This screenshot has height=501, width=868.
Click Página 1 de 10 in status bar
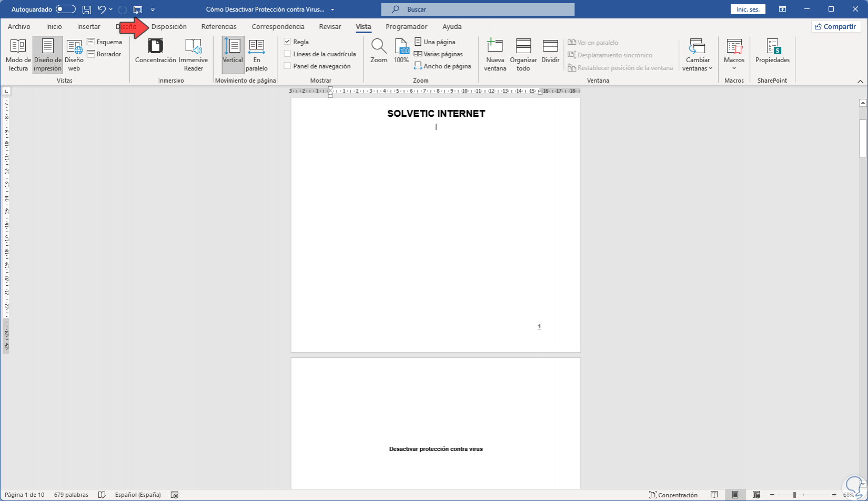coord(25,495)
